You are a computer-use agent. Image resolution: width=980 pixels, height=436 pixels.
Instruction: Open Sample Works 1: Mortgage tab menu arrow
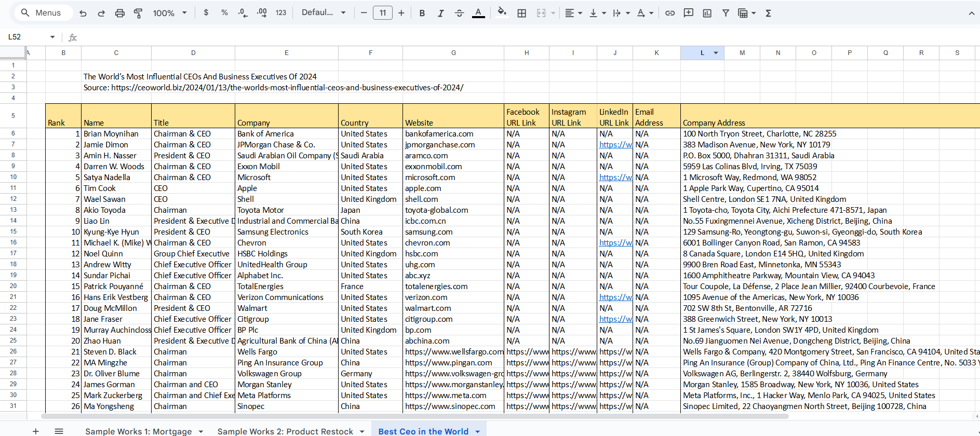pyautogui.click(x=201, y=431)
